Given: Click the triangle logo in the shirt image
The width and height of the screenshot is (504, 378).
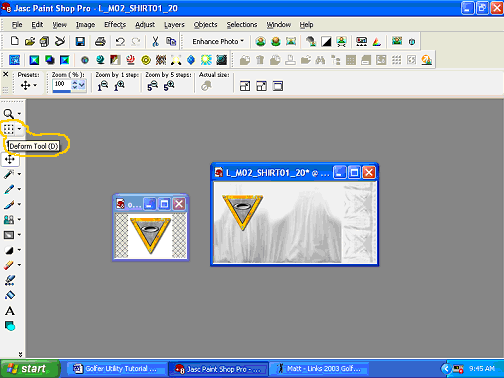Looking at the screenshot, I should pyautogui.click(x=243, y=212).
